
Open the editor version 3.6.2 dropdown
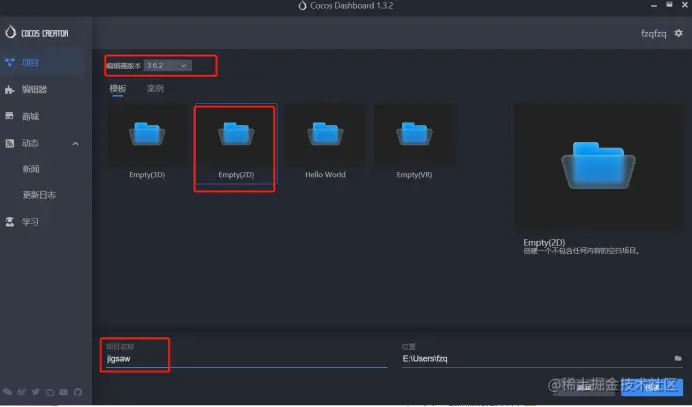coord(167,65)
